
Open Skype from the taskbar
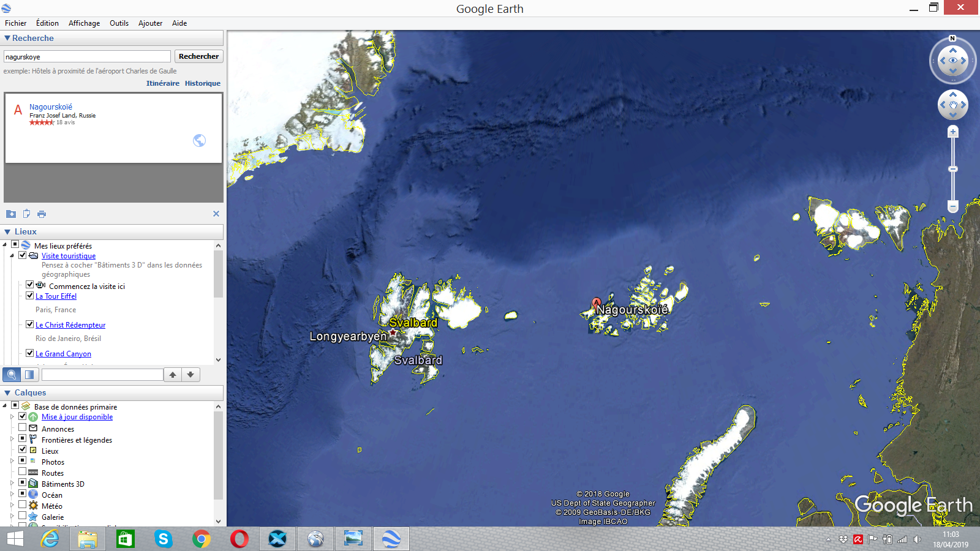pyautogui.click(x=163, y=539)
